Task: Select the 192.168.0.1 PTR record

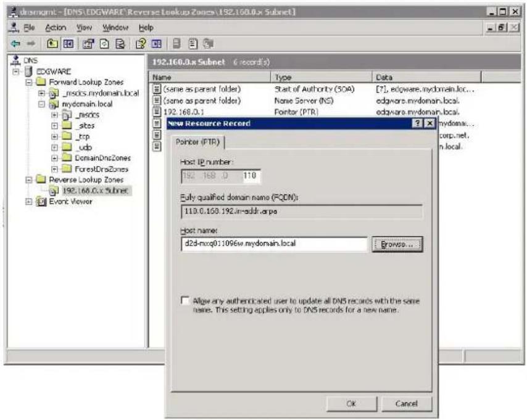Action: click(183, 112)
